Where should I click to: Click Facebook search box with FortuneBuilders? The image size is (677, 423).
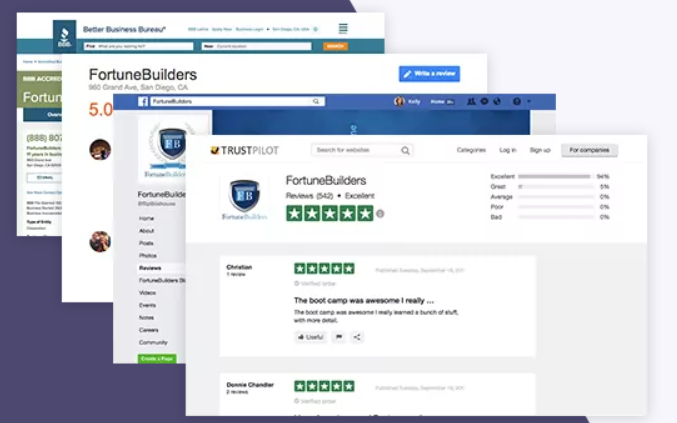tap(237, 101)
